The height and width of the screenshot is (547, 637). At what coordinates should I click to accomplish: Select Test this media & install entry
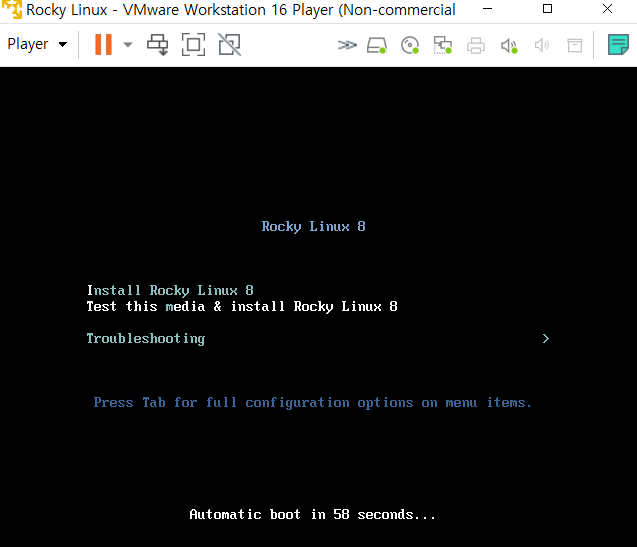tap(242, 306)
